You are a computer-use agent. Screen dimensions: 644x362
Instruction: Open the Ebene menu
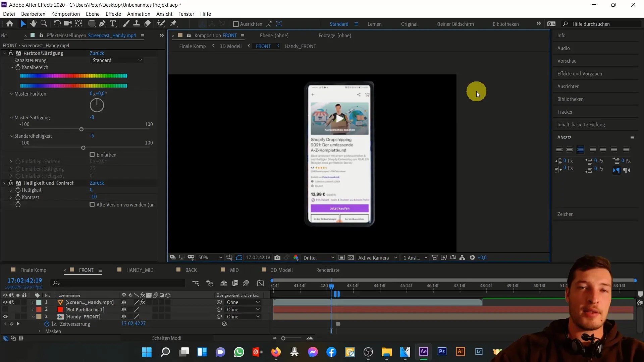click(x=93, y=14)
